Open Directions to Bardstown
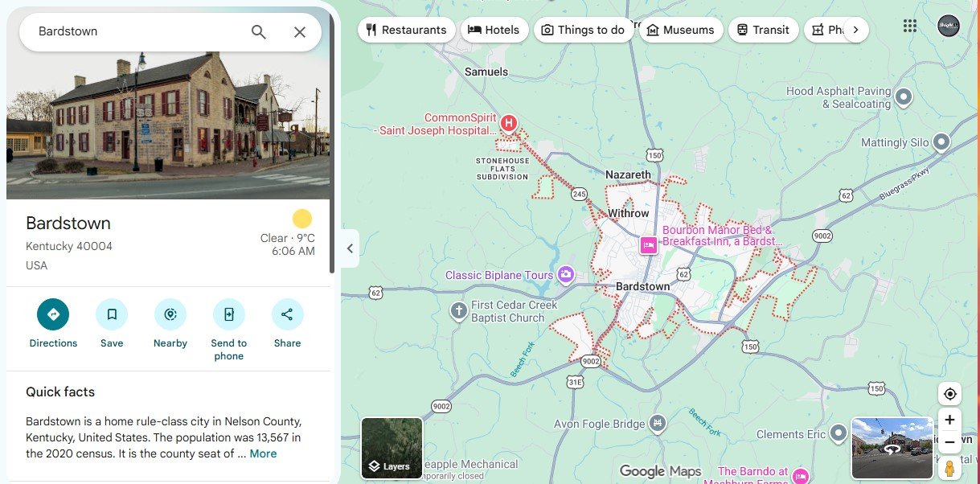Viewport: 980px width, 484px height. (x=53, y=323)
